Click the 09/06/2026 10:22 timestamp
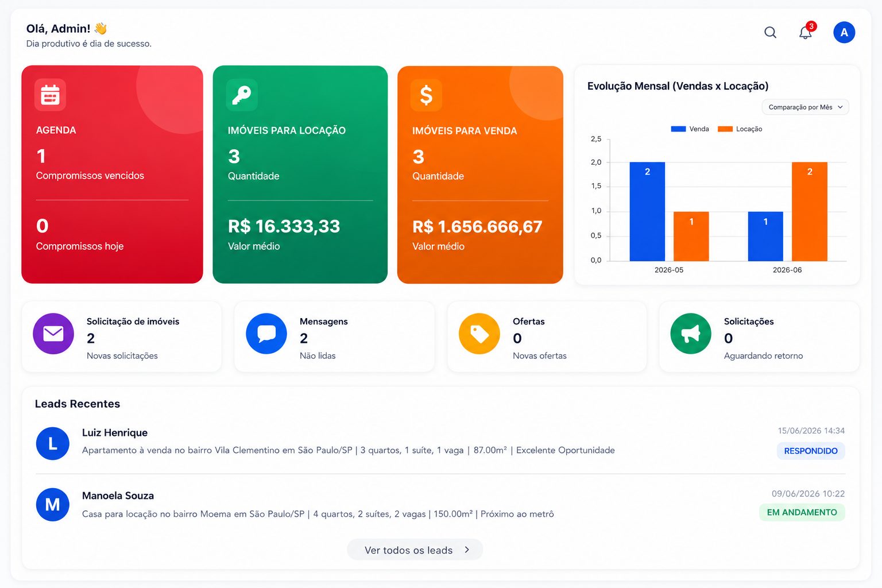This screenshot has height=588, width=882. pyautogui.click(x=808, y=494)
